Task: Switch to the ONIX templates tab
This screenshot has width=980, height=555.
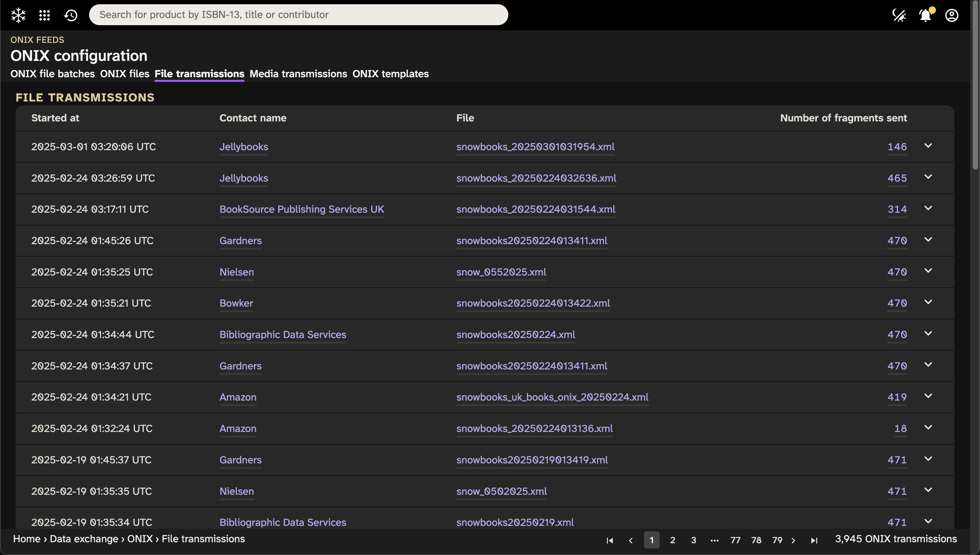Action: point(390,74)
